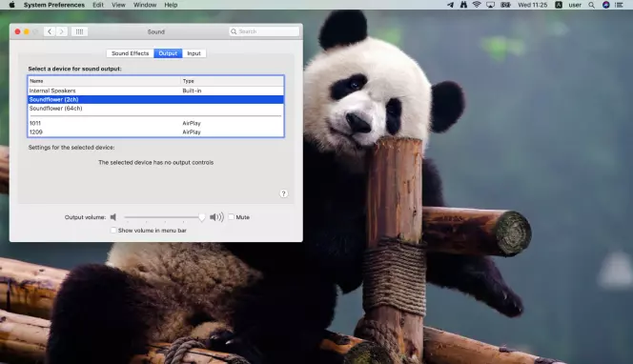This screenshot has height=364, width=633.
Task: Switch to the Sound Effects tab
Action: pos(130,53)
